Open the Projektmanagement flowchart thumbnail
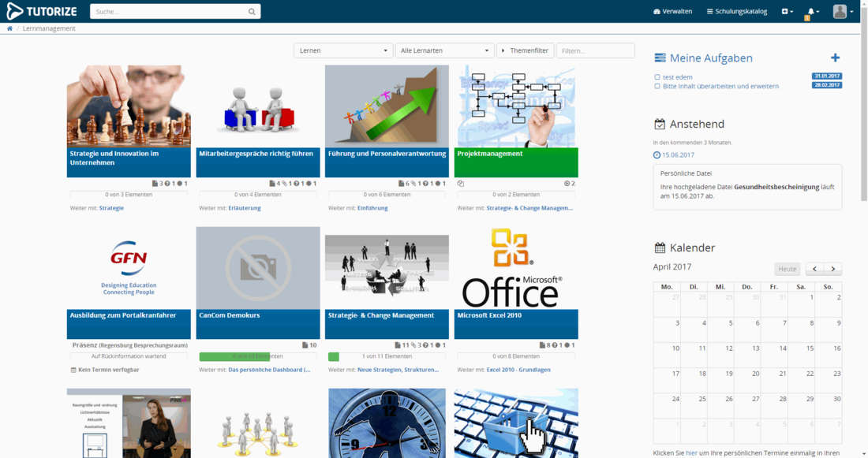The image size is (868, 458). 516,106
